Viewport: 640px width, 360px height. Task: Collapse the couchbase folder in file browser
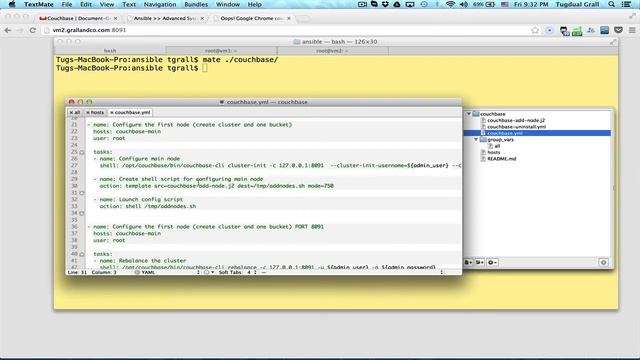coord(469,114)
